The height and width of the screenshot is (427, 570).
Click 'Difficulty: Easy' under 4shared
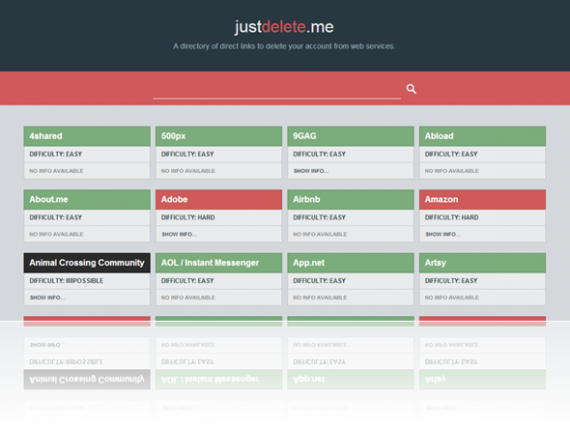tap(56, 154)
